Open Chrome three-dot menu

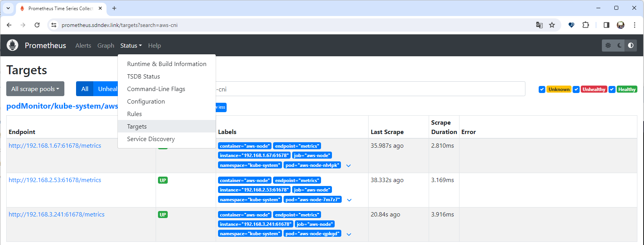(x=635, y=25)
